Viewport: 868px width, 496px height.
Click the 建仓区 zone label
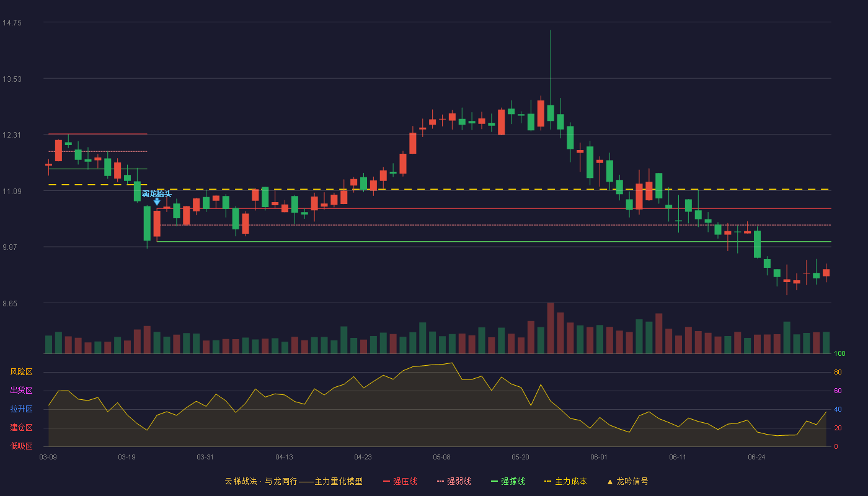(x=21, y=428)
